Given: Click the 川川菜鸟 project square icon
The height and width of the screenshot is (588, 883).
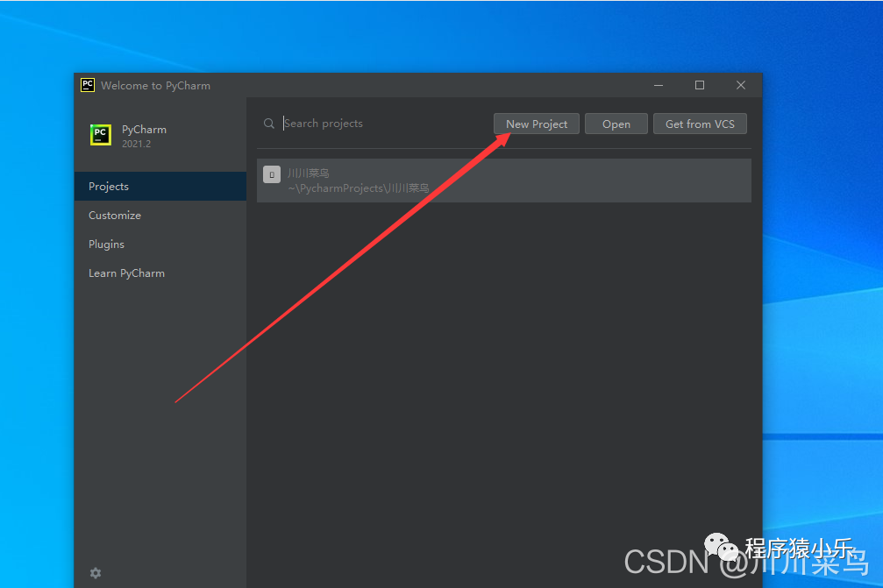Looking at the screenshot, I should click(x=272, y=174).
